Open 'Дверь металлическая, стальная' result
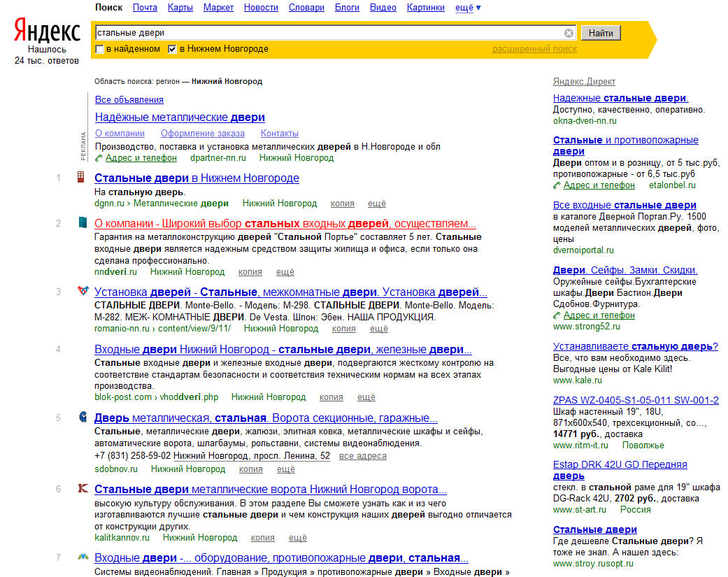Screen dimensions: 728x577 tap(266, 418)
